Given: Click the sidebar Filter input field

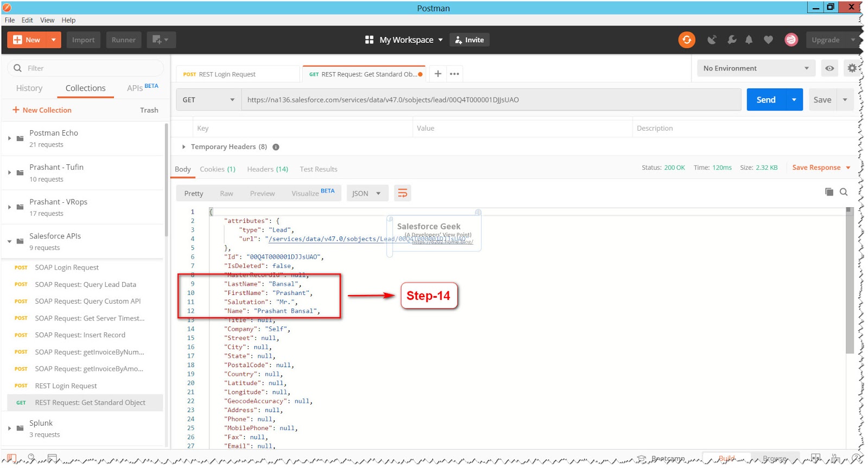Looking at the screenshot, I should 85,68.
